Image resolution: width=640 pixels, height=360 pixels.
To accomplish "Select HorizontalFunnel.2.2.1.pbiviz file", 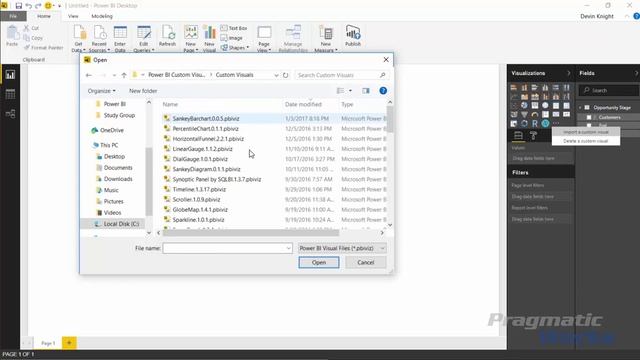I will click(x=208, y=139).
